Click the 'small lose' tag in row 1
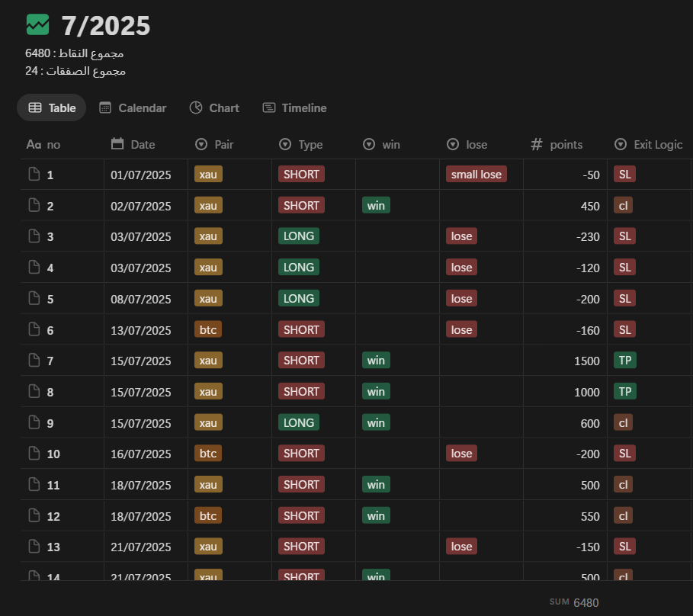 [x=476, y=175]
